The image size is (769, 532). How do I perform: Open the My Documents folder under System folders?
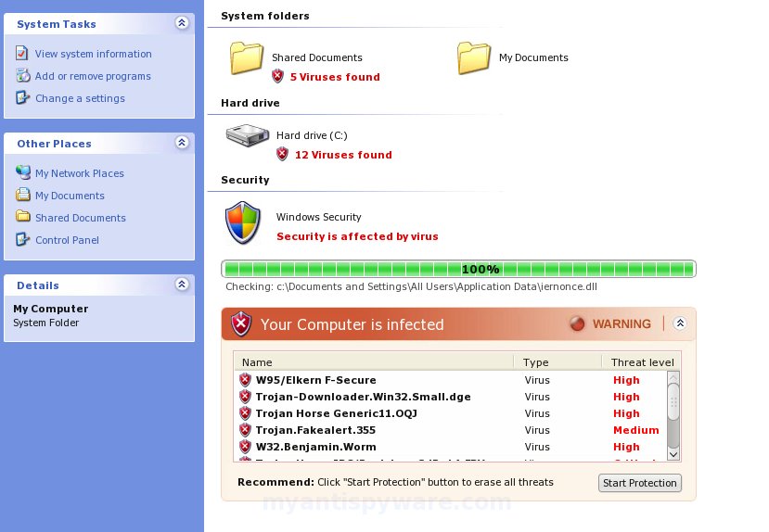coord(473,57)
